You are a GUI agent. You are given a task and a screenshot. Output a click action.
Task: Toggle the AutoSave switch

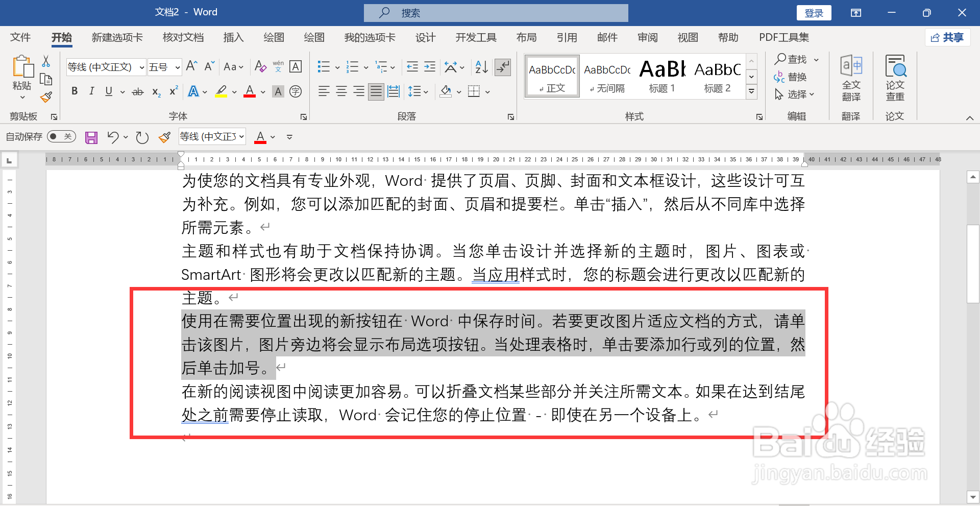(x=61, y=136)
